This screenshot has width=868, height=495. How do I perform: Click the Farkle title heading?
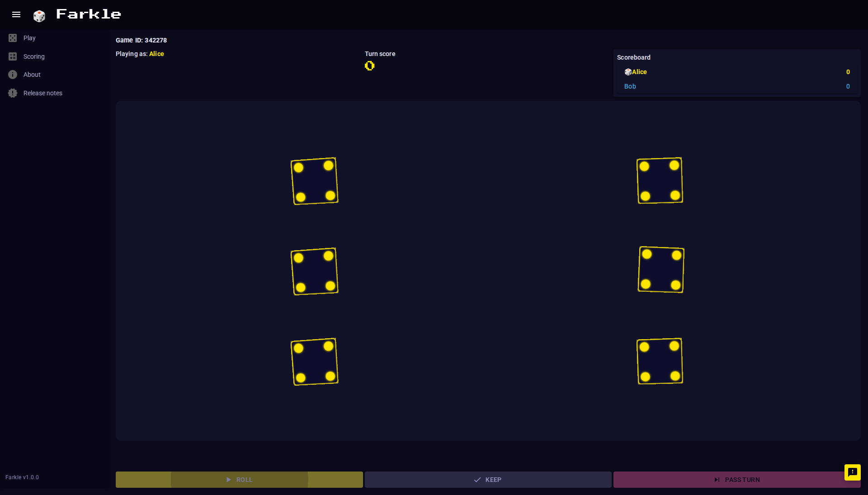pyautogui.click(x=89, y=14)
